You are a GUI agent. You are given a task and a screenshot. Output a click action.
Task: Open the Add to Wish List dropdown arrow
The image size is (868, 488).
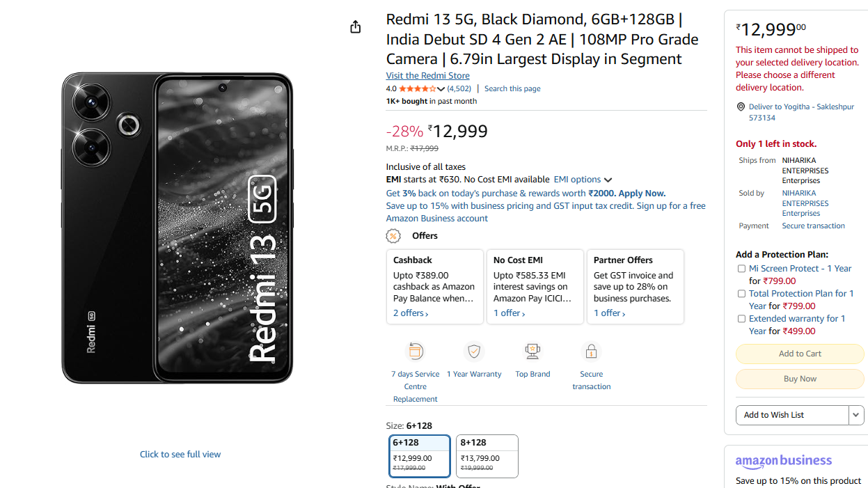click(x=856, y=415)
